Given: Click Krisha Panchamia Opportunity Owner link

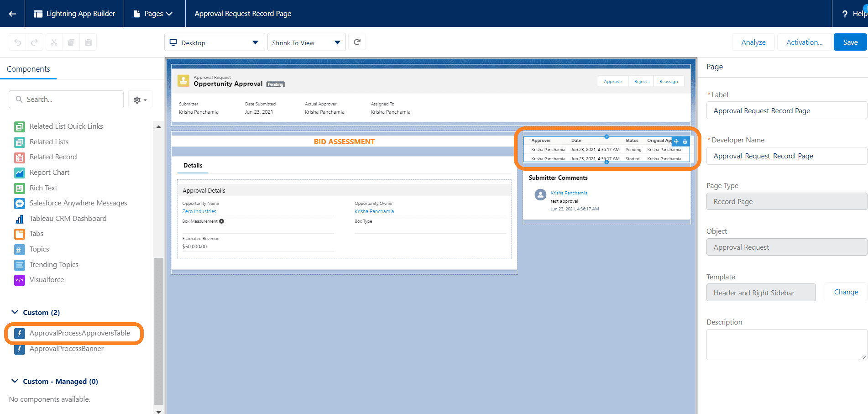Looking at the screenshot, I should [x=374, y=211].
